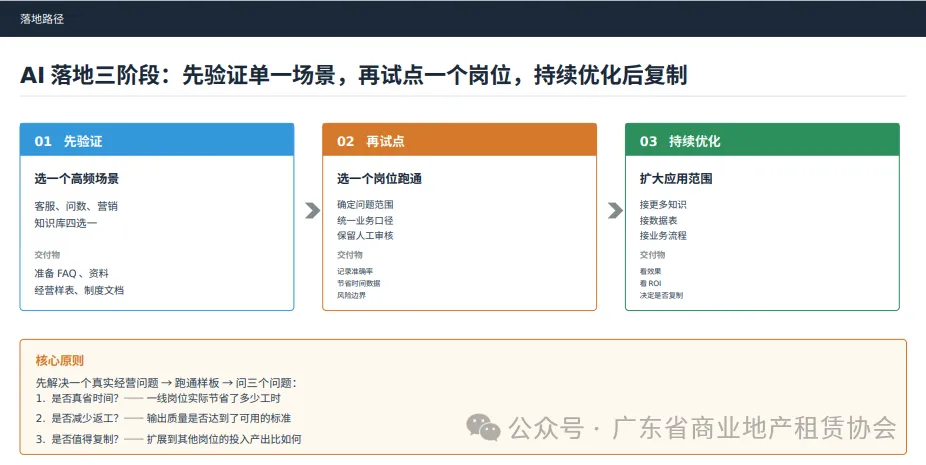Click the blue 01 先验证 card header
The width and height of the screenshot is (926, 465).
point(157,140)
